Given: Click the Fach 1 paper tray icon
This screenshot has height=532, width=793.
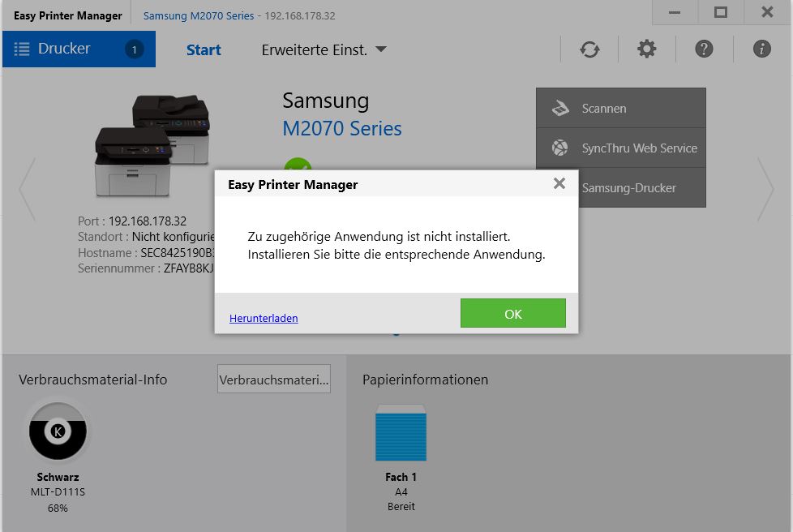Looking at the screenshot, I should click(x=401, y=433).
